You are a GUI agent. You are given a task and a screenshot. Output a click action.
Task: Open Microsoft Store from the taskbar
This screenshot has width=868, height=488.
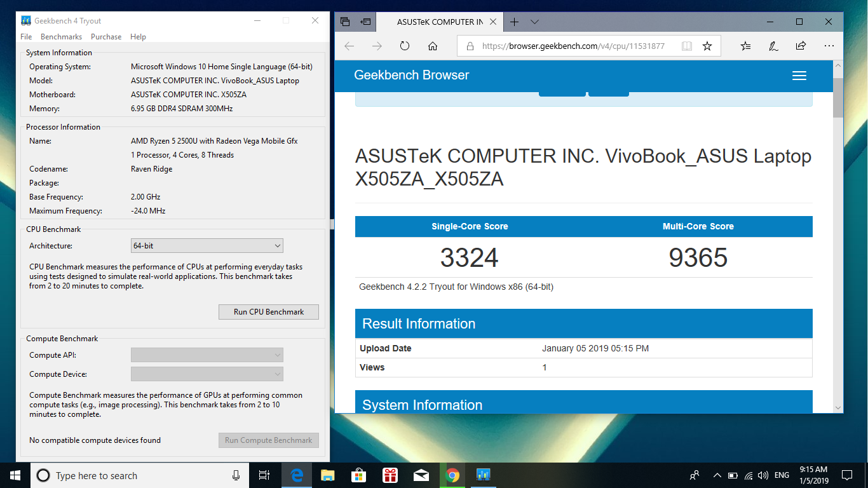coord(359,475)
